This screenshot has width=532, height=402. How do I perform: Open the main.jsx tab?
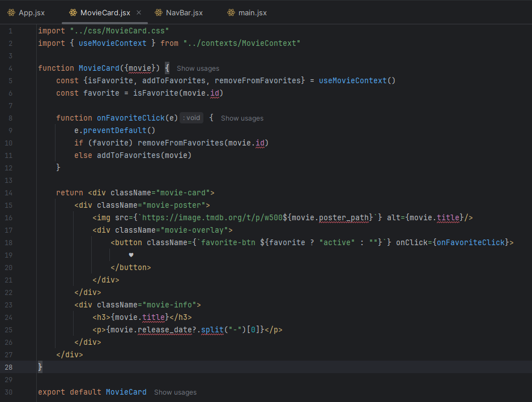click(x=253, y=12)
